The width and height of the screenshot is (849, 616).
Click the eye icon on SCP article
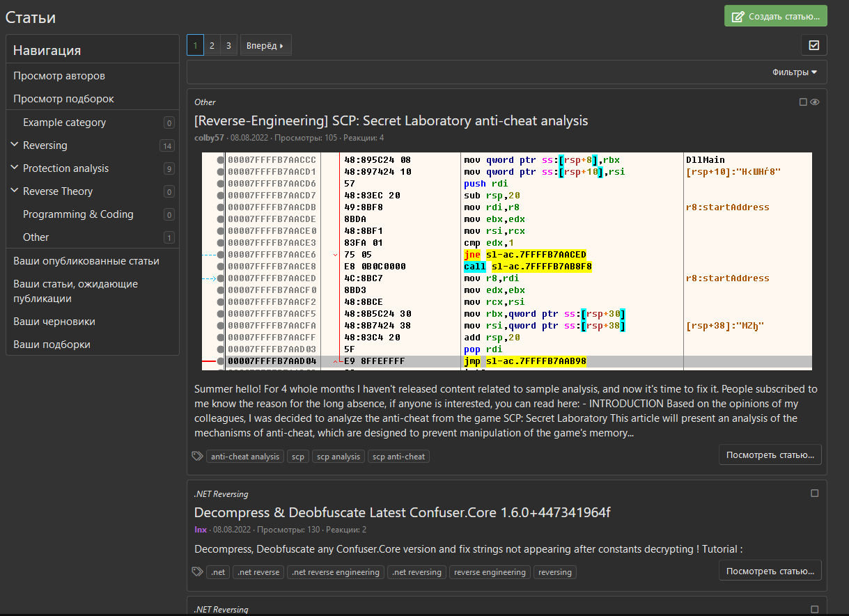point(815,102)
